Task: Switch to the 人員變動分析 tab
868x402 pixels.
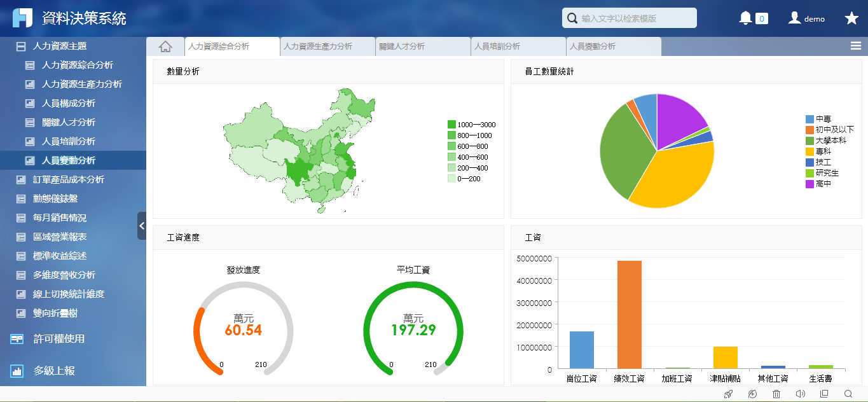Action: click(x=593, y=46)
